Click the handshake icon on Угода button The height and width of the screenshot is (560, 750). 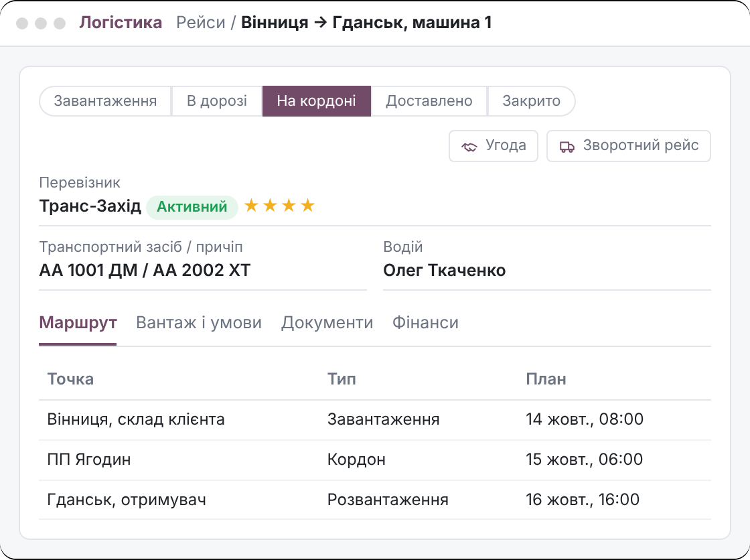tap(469, 147)
